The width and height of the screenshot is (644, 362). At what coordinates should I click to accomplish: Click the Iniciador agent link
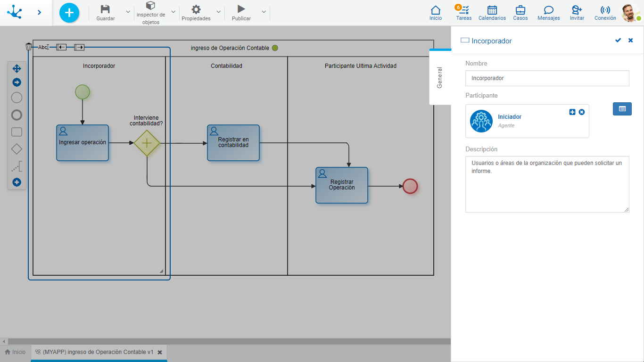[x=510, y=117]
